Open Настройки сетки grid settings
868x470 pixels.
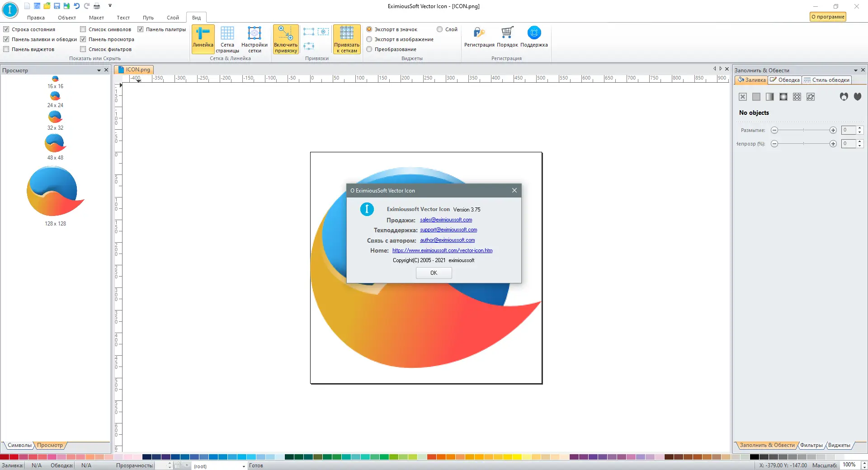click(x=255, y=39)
